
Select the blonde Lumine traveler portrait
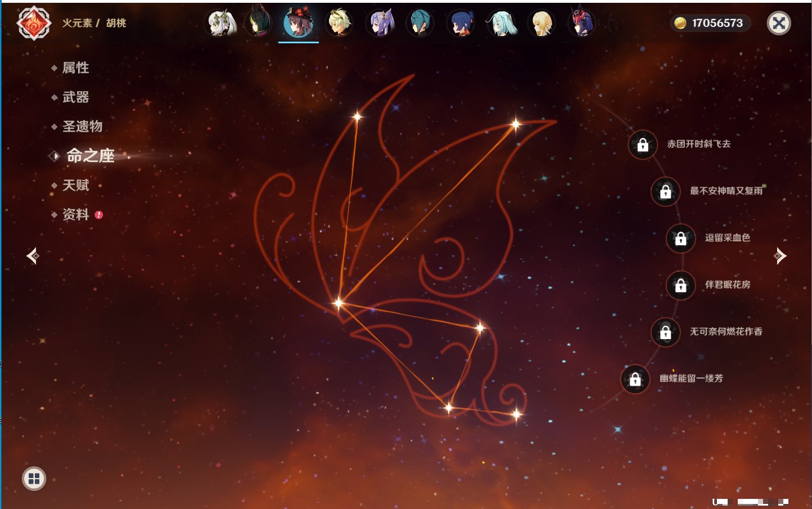542,23
